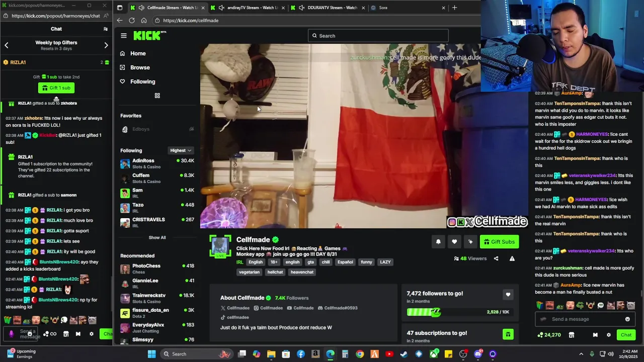
Task: Click the Gift 1 sub button
Action: (x=56, y=87)
